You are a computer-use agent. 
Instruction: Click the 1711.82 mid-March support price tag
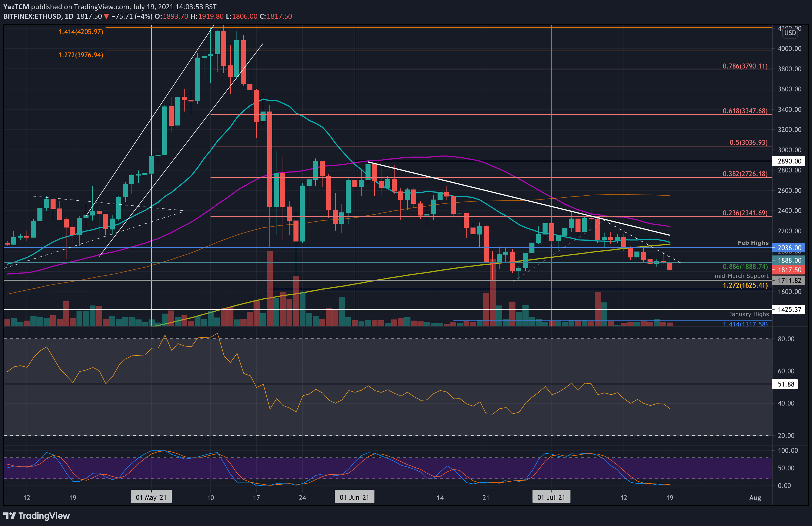point(789,280)
